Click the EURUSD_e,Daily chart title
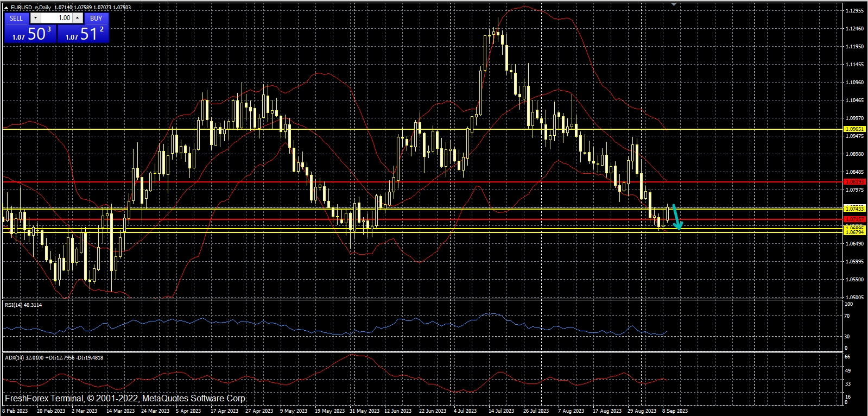868x416 pixels. (31, 8)
